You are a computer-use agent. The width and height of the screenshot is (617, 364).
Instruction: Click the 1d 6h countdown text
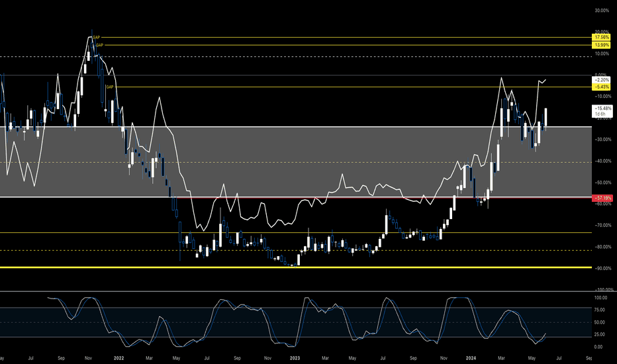click(x=600, y=114)
